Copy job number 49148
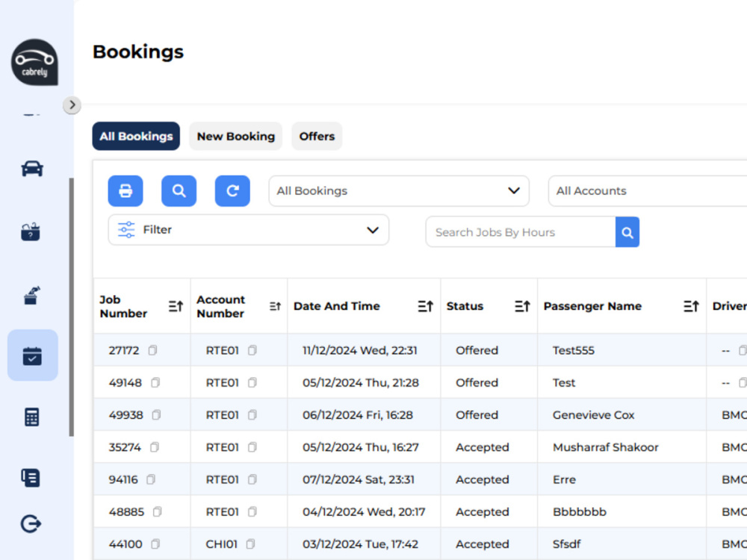The height and width of the screenshot is (560, 747). (x=155, y=383)
